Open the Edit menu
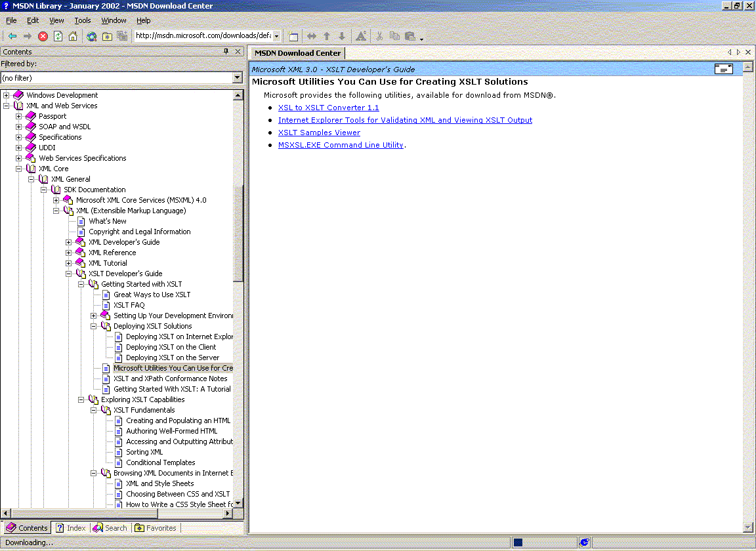The image size is (756, 551). (x=33, y=20)
